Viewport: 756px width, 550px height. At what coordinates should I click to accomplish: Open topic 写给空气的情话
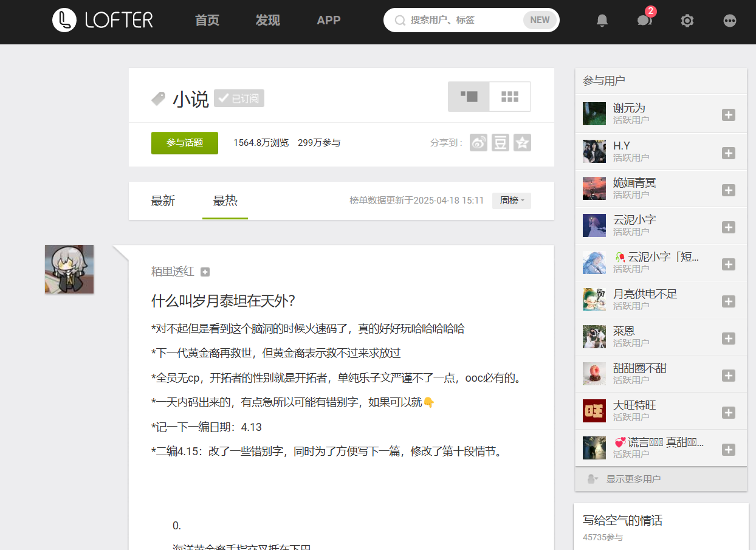tap(622, 520)
